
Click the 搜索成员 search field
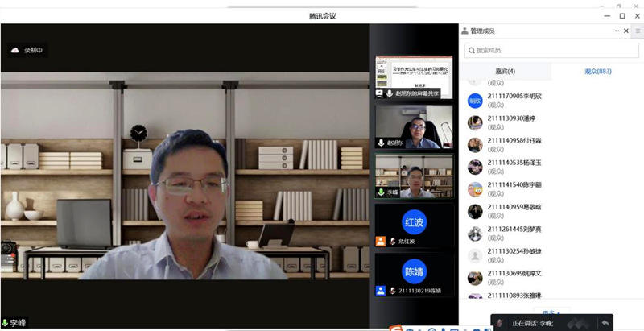[551, 50]
